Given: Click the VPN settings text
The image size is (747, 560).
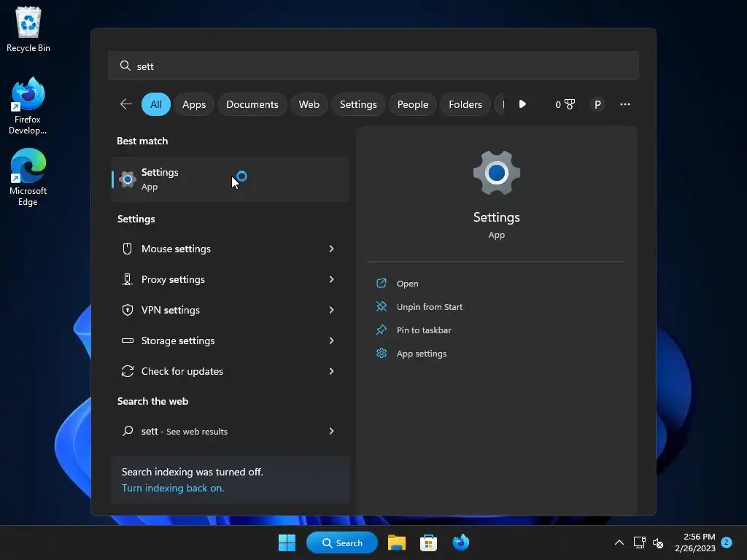Looking at the screenshot, I should (x=171, y=310).
